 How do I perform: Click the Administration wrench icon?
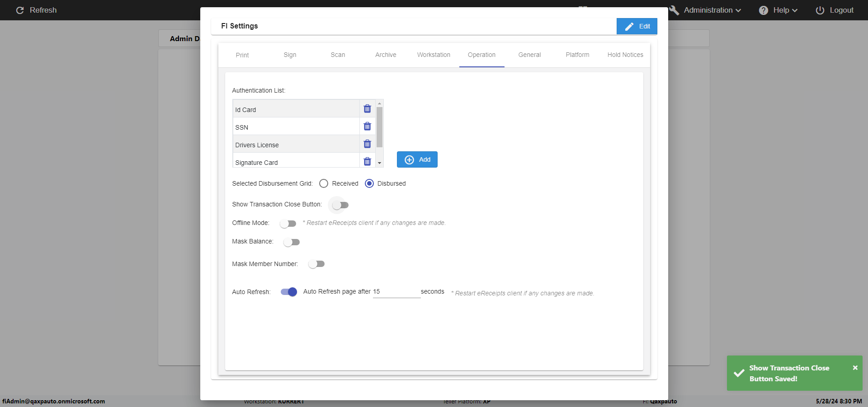674,10
